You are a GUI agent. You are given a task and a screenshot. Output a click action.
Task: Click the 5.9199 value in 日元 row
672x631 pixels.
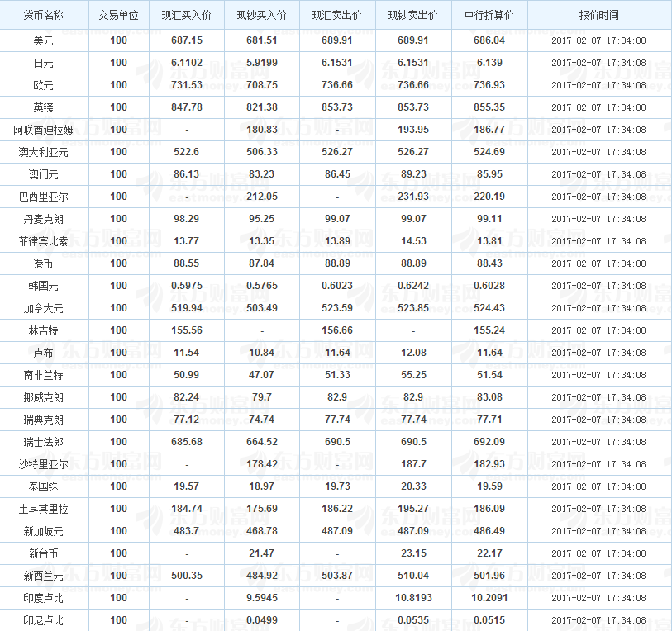coord(262,63)
